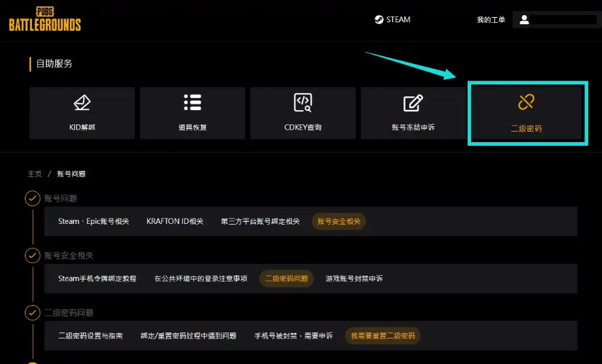This screenshot has width=602, height=364.
Task: Open Steam手机令牌绑定教程 topic
Action: pyautogui.click(x=97, y=278)
